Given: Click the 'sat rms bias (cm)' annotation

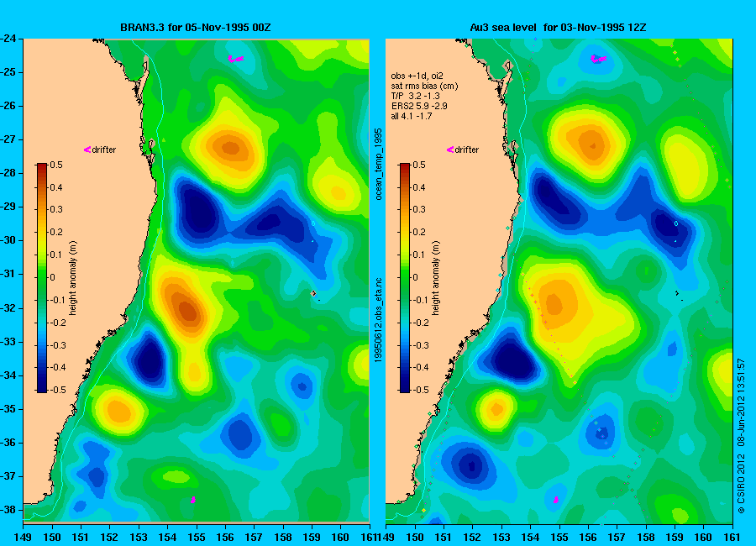Looking at the screenshot, I should [x=424, y=86].
